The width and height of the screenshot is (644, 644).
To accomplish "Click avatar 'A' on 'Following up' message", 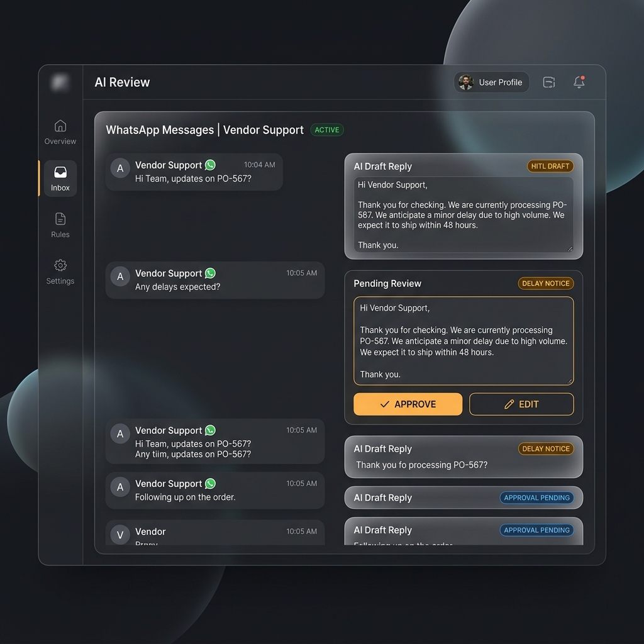I will pos(120,487).
